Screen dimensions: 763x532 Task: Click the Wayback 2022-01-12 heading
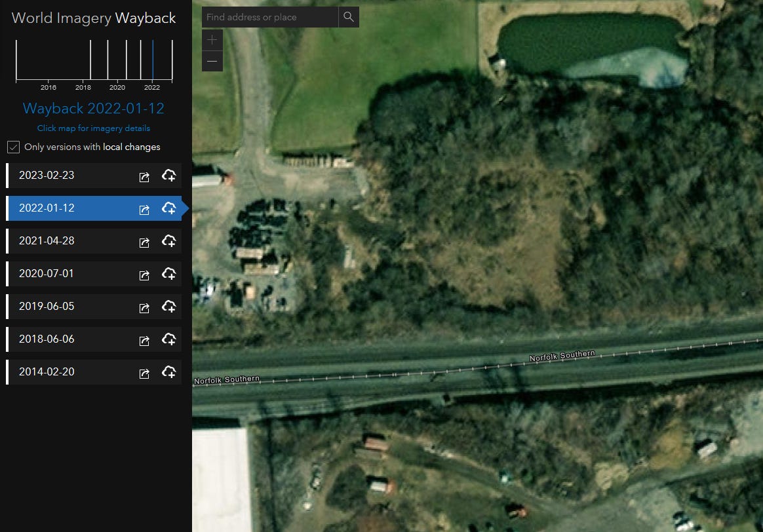[x=94, y=108]
